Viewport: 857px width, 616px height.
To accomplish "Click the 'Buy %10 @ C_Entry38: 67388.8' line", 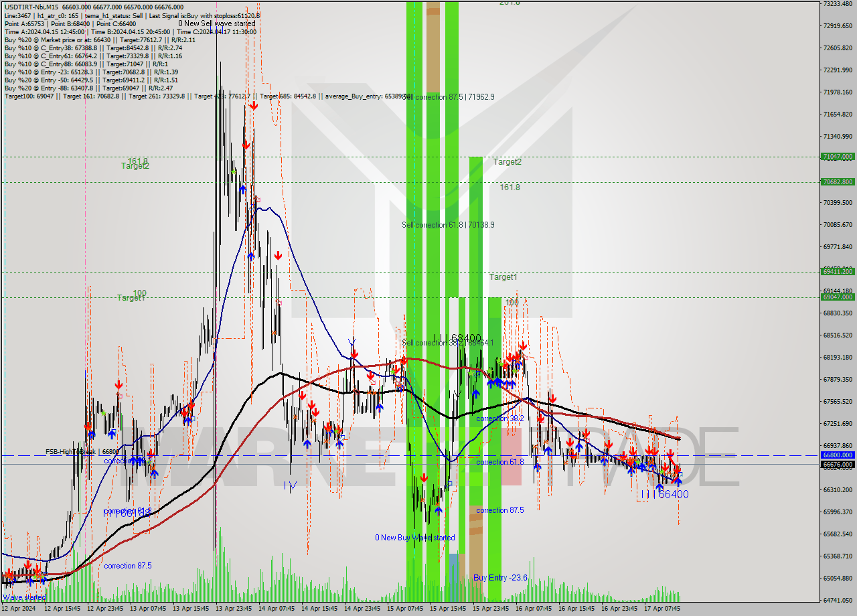I will (93, 48).
